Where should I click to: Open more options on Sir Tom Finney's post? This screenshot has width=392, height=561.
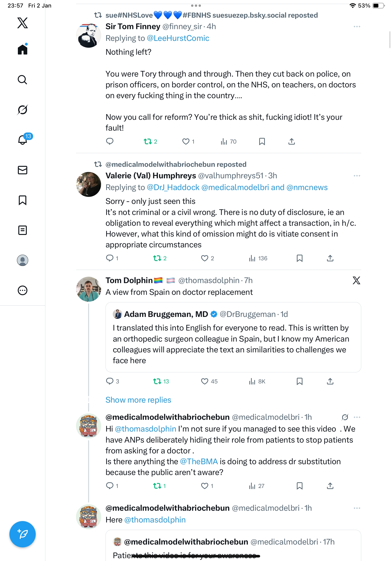point(357,26)
